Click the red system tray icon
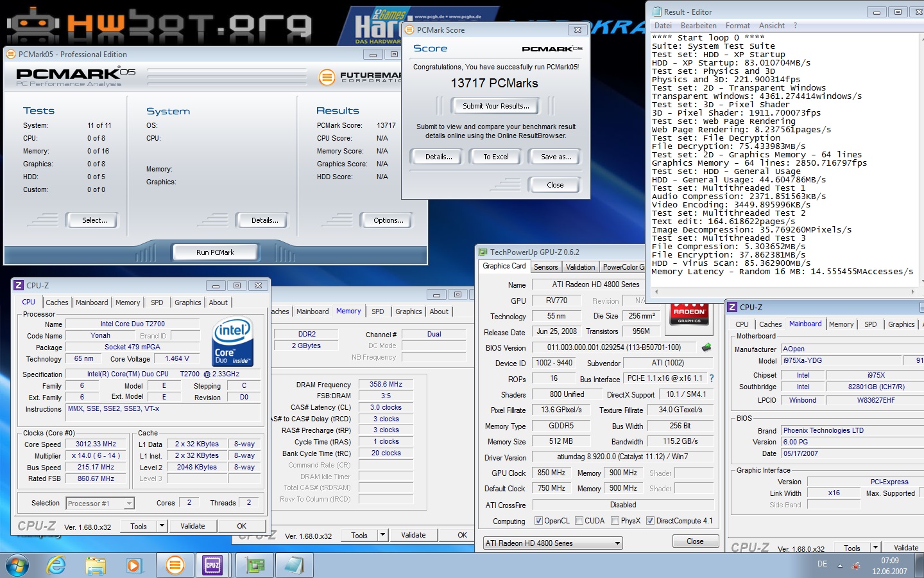Screen dimensions: 924x578 click(856, 566)
